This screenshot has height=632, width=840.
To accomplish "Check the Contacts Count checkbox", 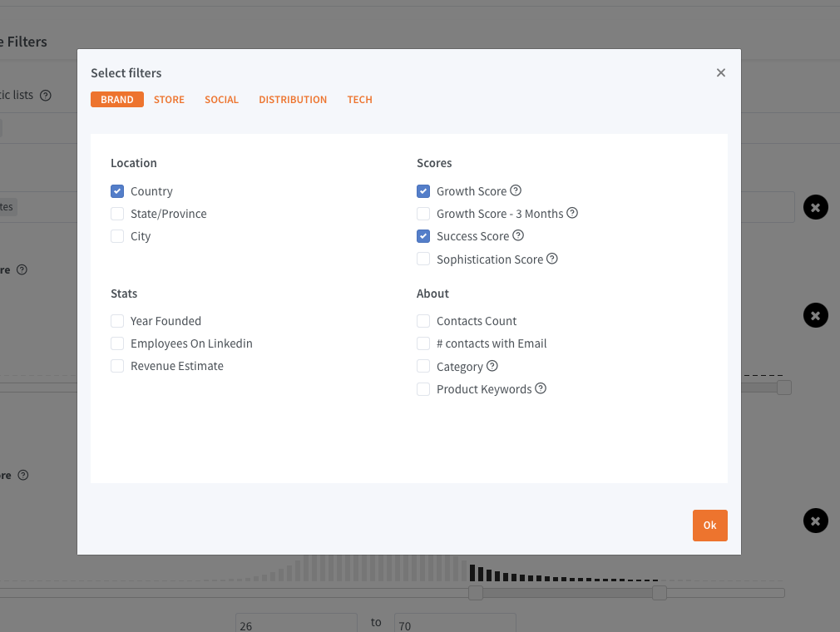I will 423,321.
